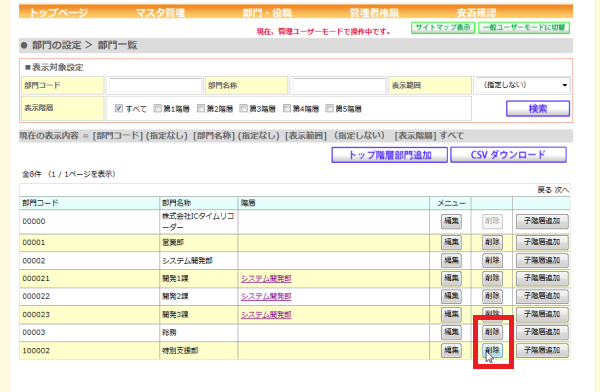Delete the 開発2課 row
600x392 pixels.
pyautogui.click(x=492, y=296)
